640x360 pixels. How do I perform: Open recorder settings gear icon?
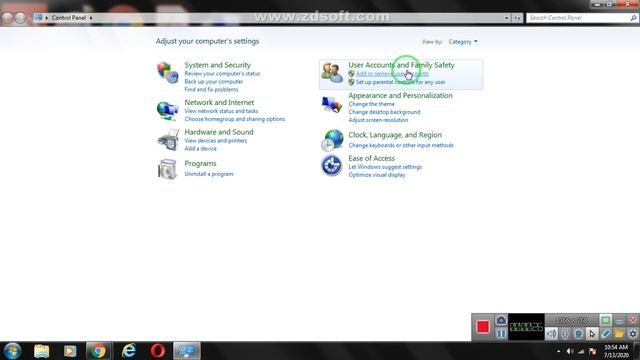633,334
